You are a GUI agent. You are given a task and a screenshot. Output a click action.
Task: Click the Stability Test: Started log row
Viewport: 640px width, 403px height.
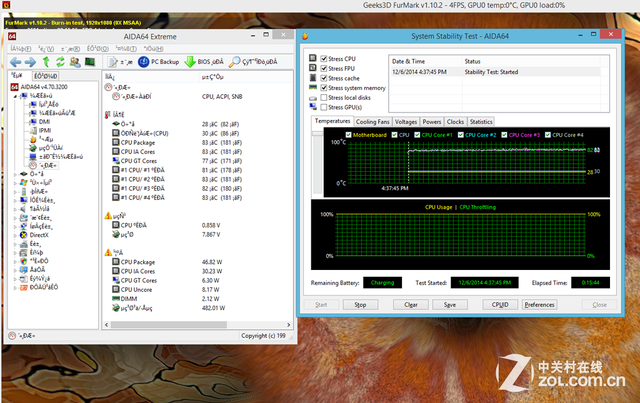496,72
